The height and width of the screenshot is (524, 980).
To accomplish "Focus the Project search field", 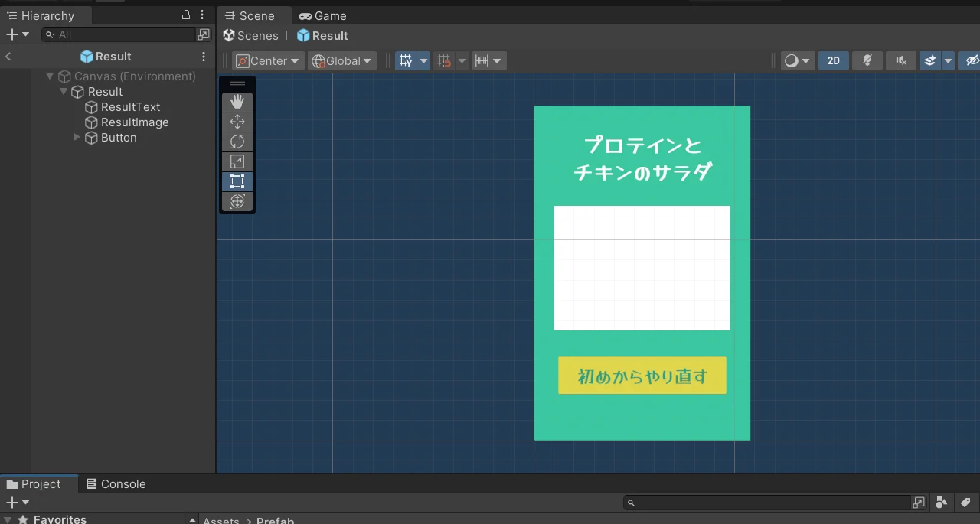I will (x=767, y=503).
